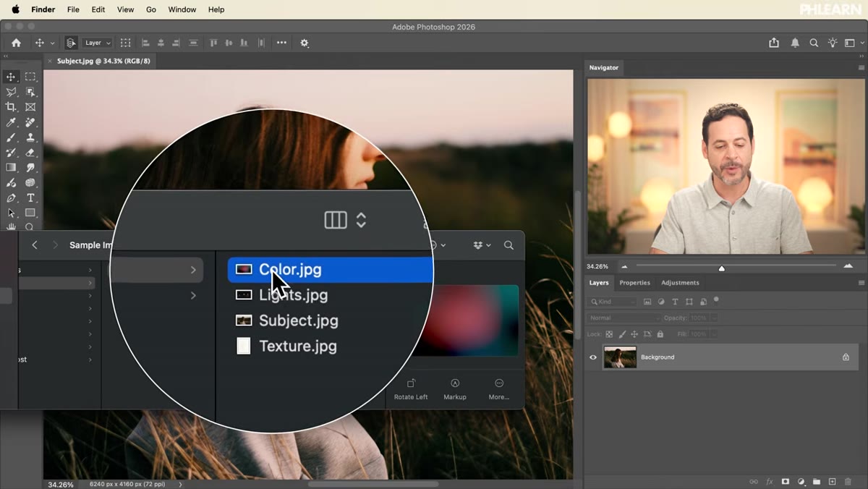Toggle lock position

(x=634, y=334)
